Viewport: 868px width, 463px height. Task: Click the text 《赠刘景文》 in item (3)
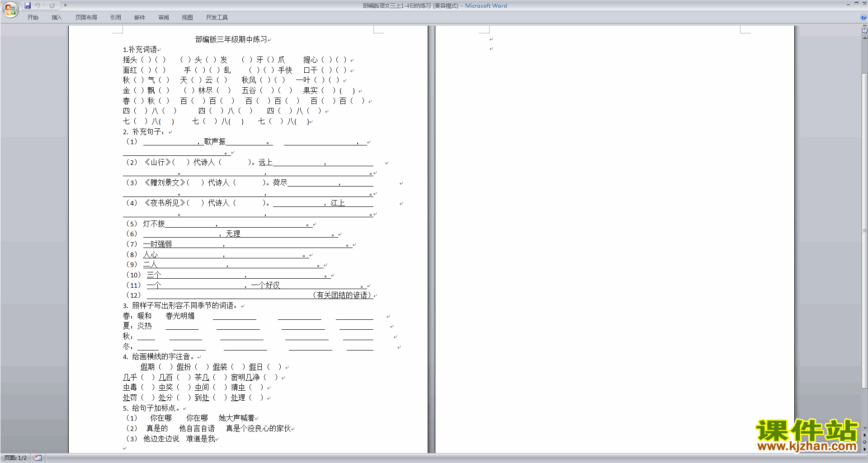pos(165,182)
